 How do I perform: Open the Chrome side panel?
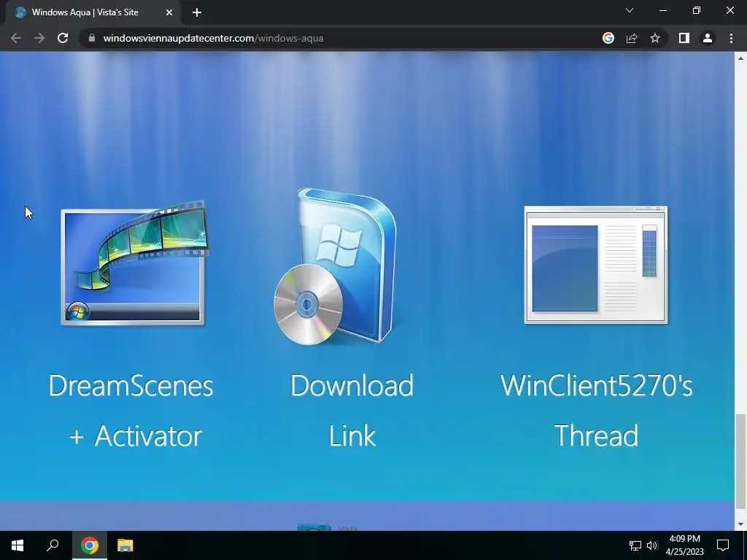pyautogui.click(x=684, y=38)
